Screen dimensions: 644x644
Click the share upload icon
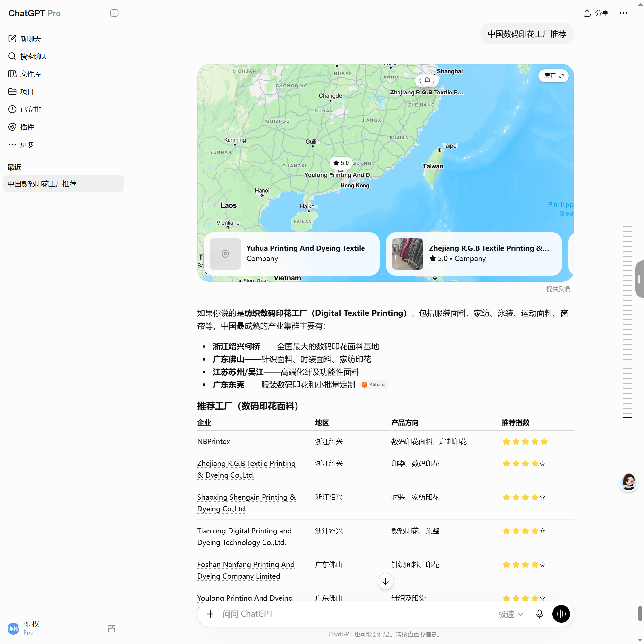(x=587, y=13)
